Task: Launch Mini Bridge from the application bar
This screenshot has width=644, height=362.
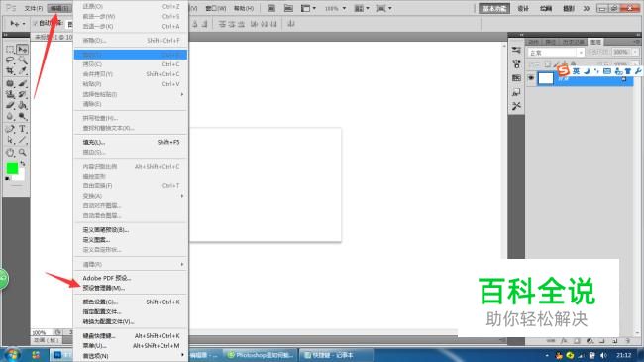Action: pos(288,8)
